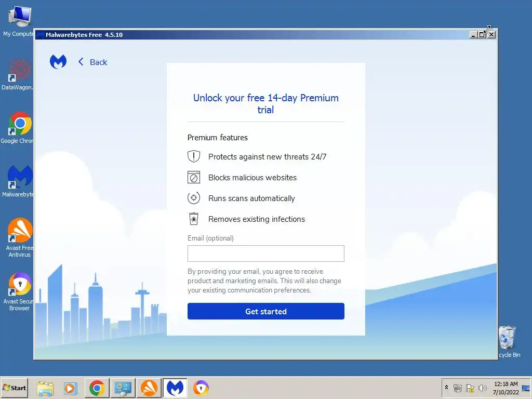Viewport: 532px width, 399px height.
Task: Click the Get started button
Action: (x=266, y=311)
